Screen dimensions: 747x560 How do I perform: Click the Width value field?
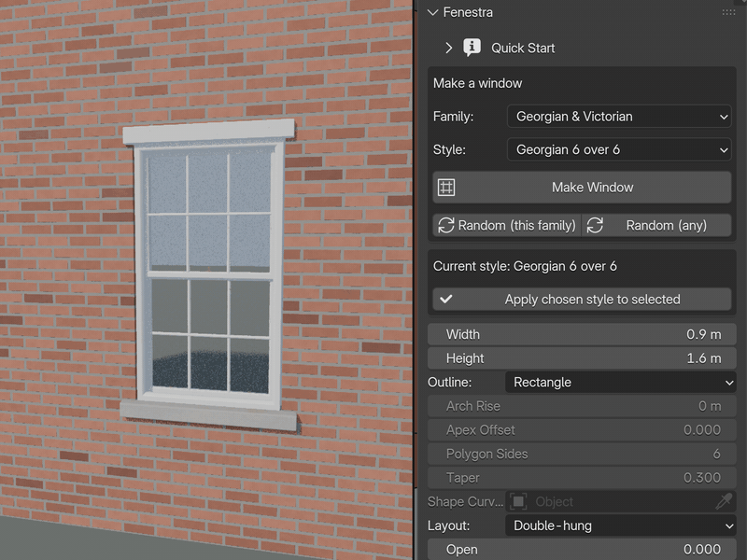click(x=582, y=334)
